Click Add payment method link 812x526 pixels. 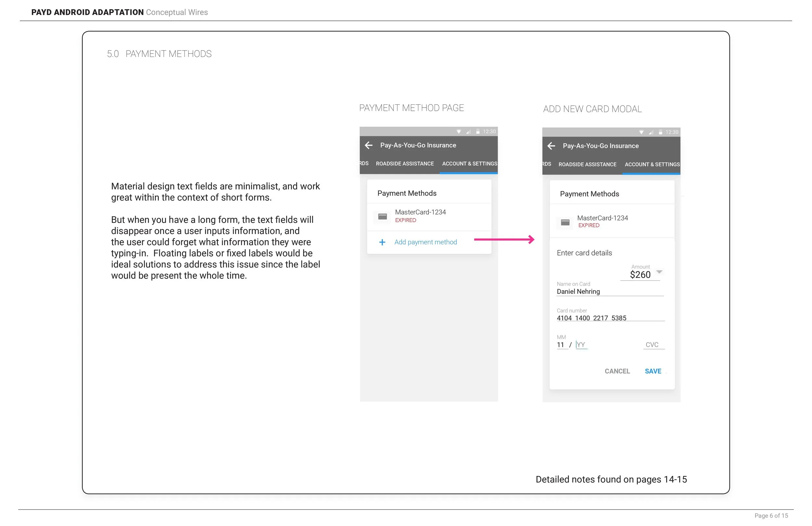point(425,242)
